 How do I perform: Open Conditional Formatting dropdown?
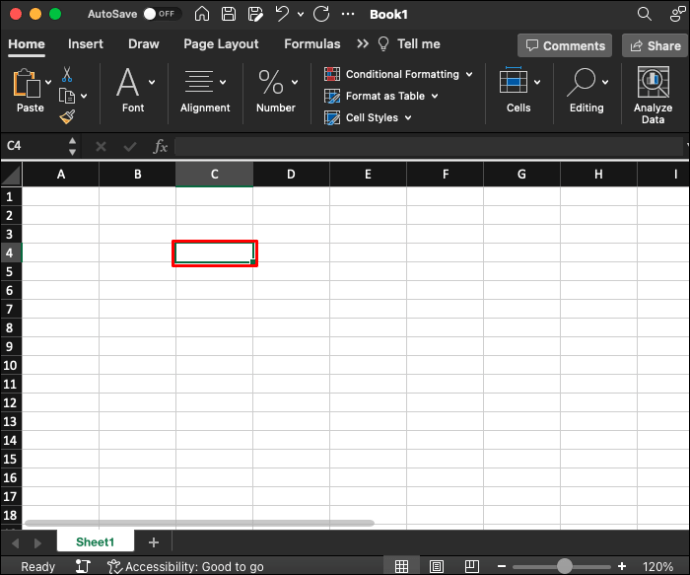(x=398, y=74)
